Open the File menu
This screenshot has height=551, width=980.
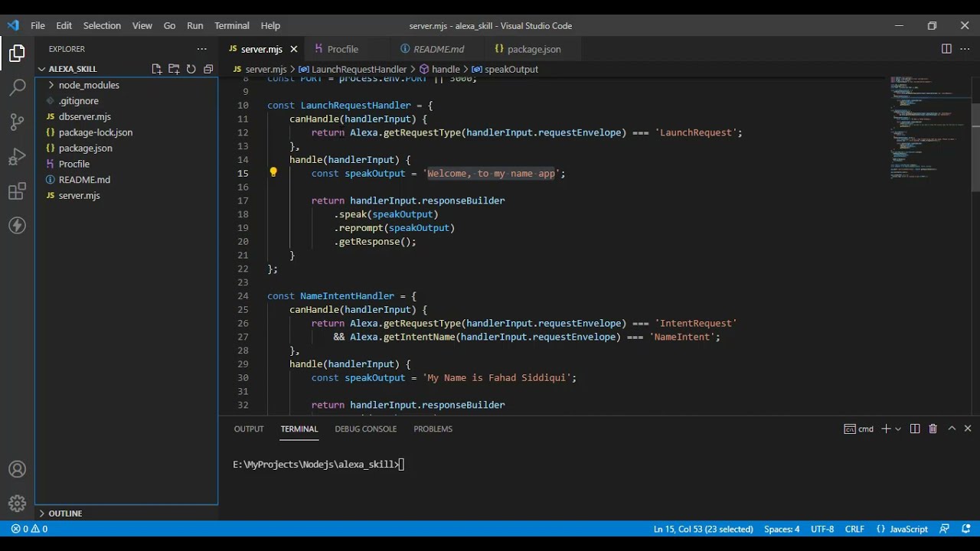click(x=38, y=25)
